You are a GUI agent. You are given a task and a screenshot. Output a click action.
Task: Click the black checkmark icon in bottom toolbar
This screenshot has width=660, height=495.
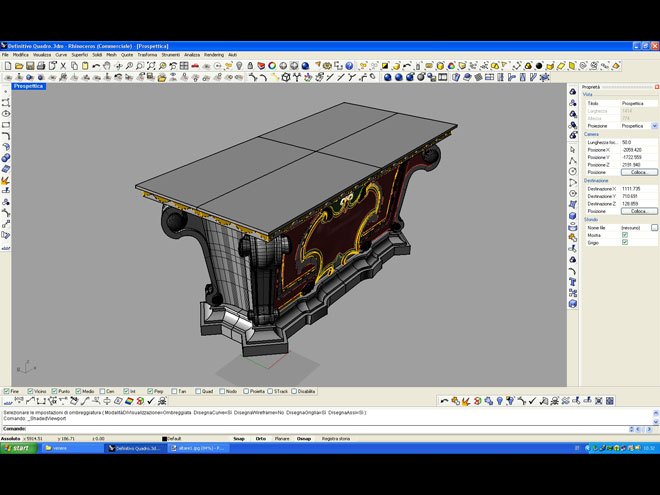coord(151,401)
